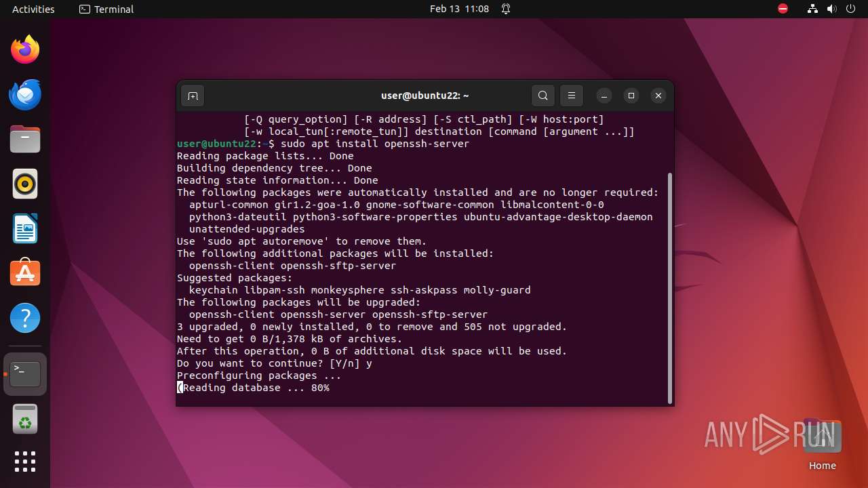Open the terminal hamburger menu
868x488 pixels.
(x=572, y=96)
